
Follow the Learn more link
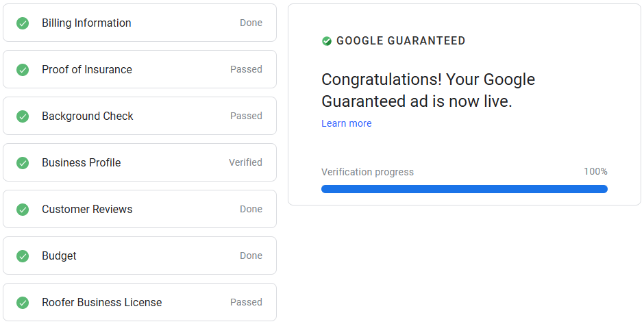pos(347,124)
